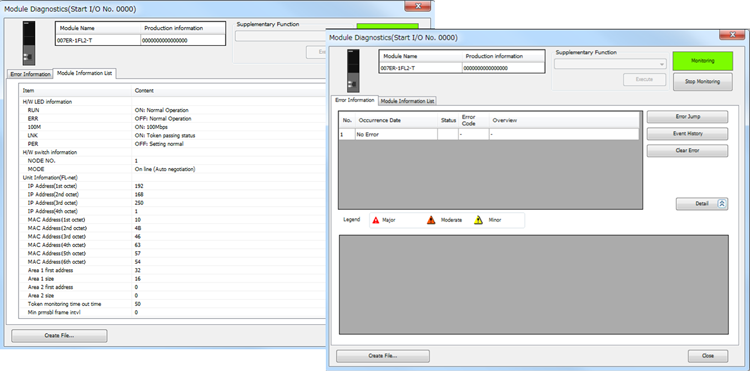Select 'Unit Infomation(FL-net)' row
The image size is (750, 371).
tap(172, 177)
